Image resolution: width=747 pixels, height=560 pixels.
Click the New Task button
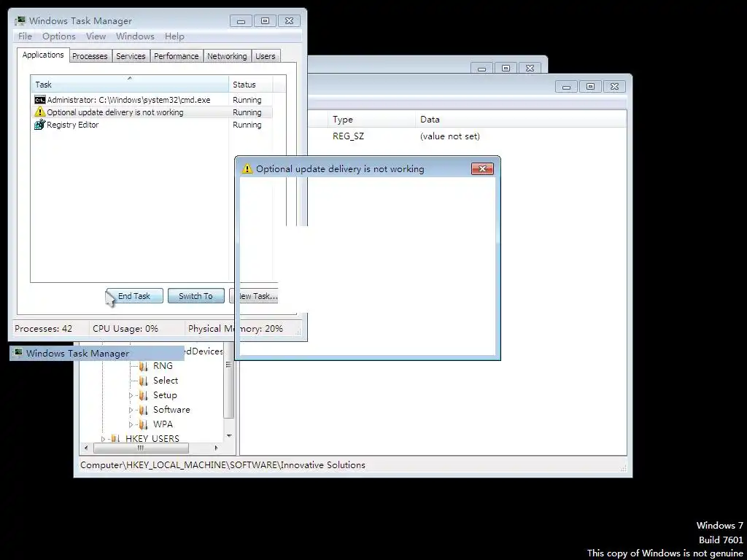(254, 296)
